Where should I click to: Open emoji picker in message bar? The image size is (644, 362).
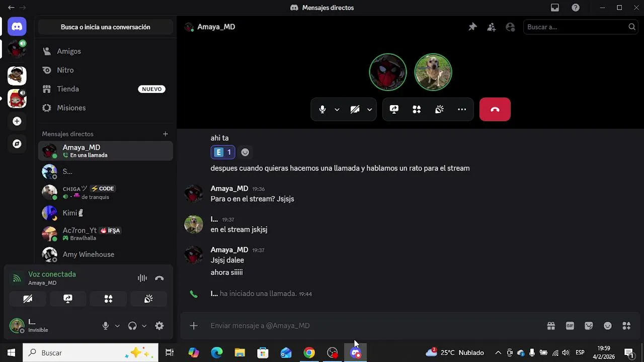point(608,326)
